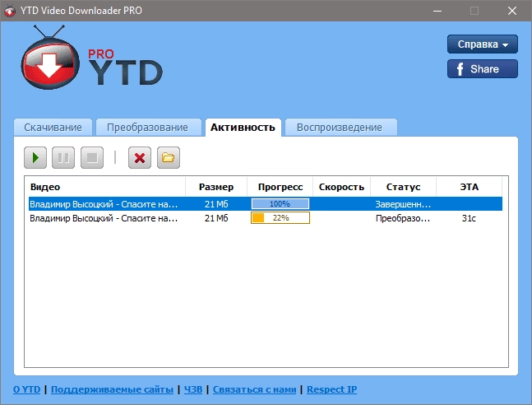The image size is (532, 405).
Task: Close the YTD Video Downloader window
Action: pos(512,11)
